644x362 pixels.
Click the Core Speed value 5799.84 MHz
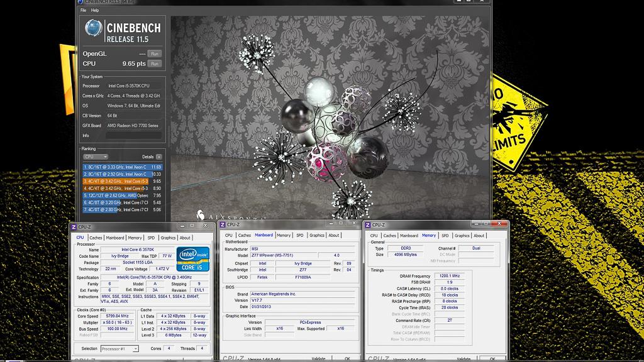click(x=118, y=316)
